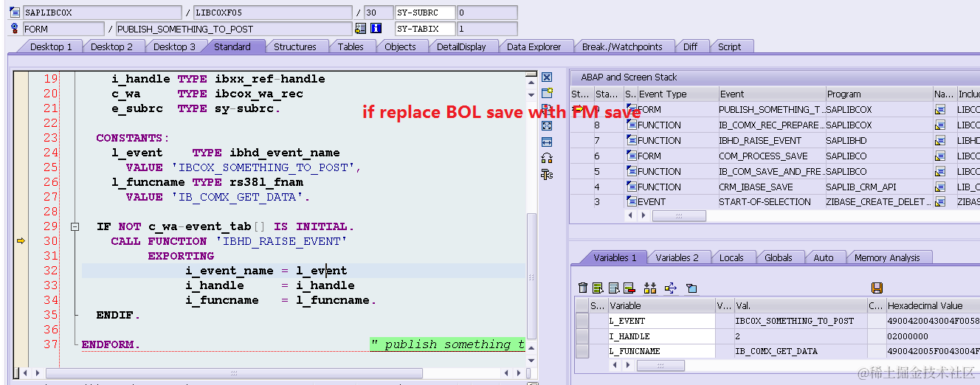Switch to Locals tab
Viewport: 980px width, 385px height.
click(731, 257)
